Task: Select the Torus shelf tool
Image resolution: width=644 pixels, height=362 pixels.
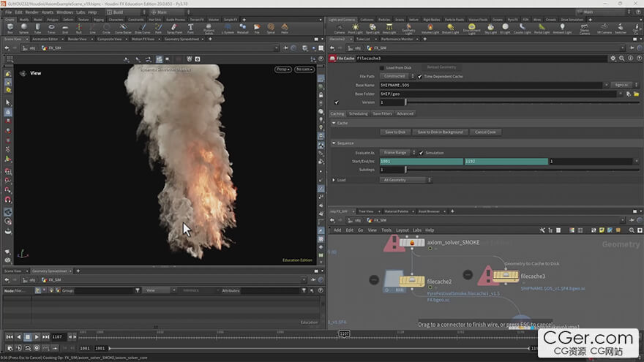Action: coord(51,29)
